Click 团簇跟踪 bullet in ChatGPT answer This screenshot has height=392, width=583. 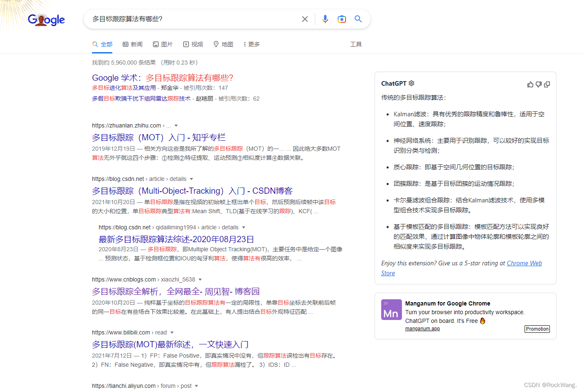[x=454, y=184]
